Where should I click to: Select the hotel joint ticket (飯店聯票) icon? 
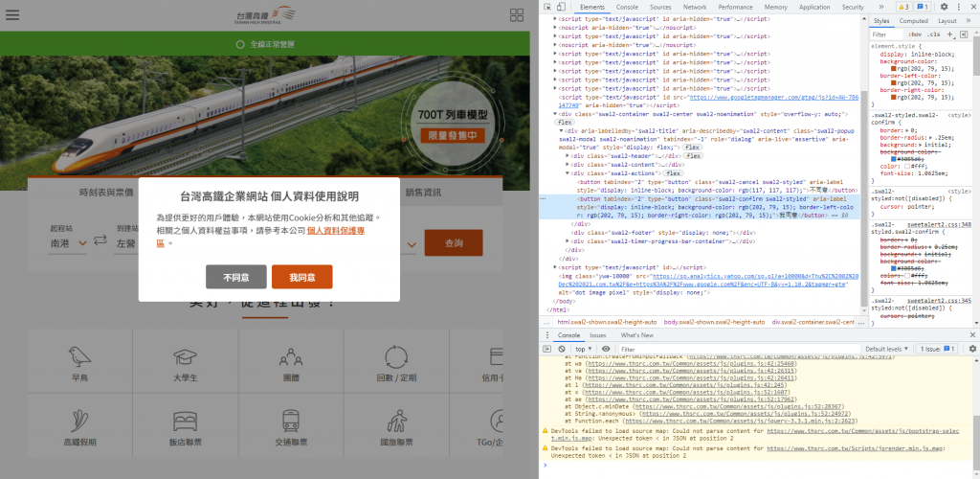point(186,428)
